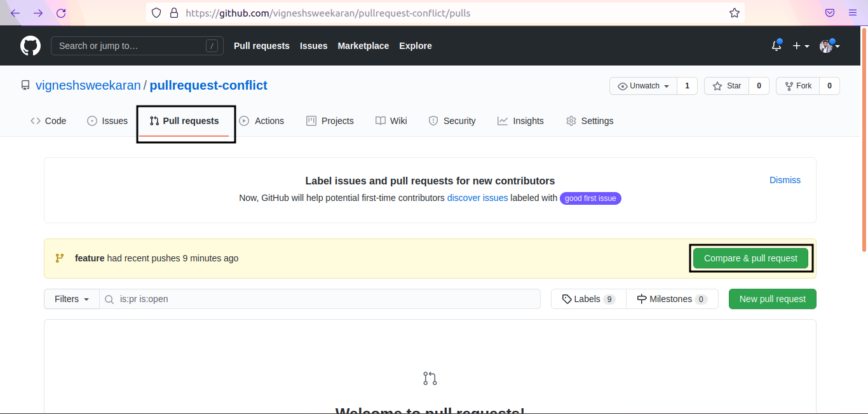Viewport: 868px width, 414px height.
Task: Open the Firefox hamburger menu
Action: coord(853,13)
